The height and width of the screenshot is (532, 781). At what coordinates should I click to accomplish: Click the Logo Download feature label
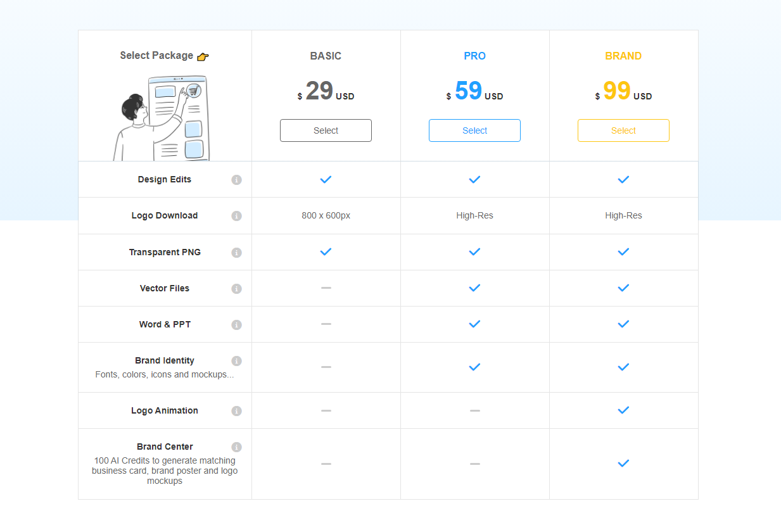(165, 216)
